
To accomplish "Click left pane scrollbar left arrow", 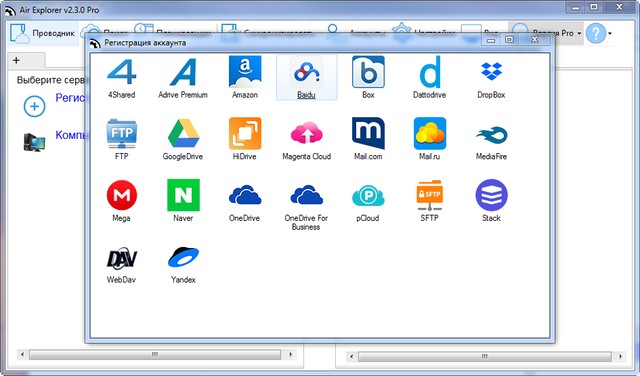I will [22, 354].
